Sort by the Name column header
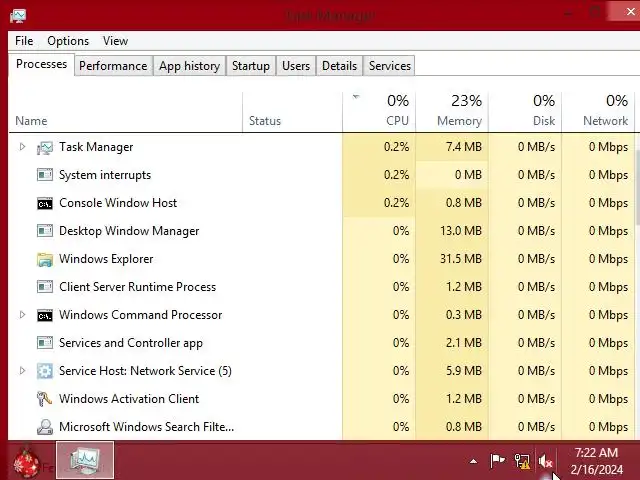 pyautogui.click(x=125, y=112)
